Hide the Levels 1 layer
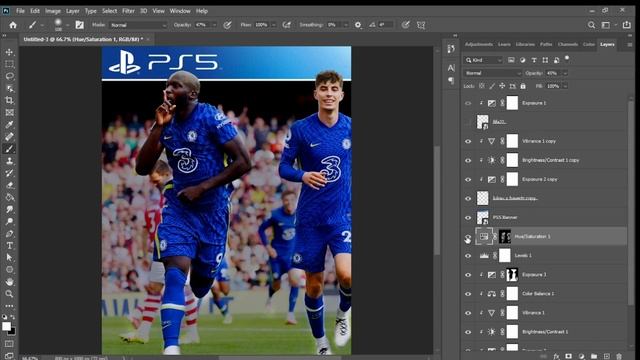 (x=468, y=256)
